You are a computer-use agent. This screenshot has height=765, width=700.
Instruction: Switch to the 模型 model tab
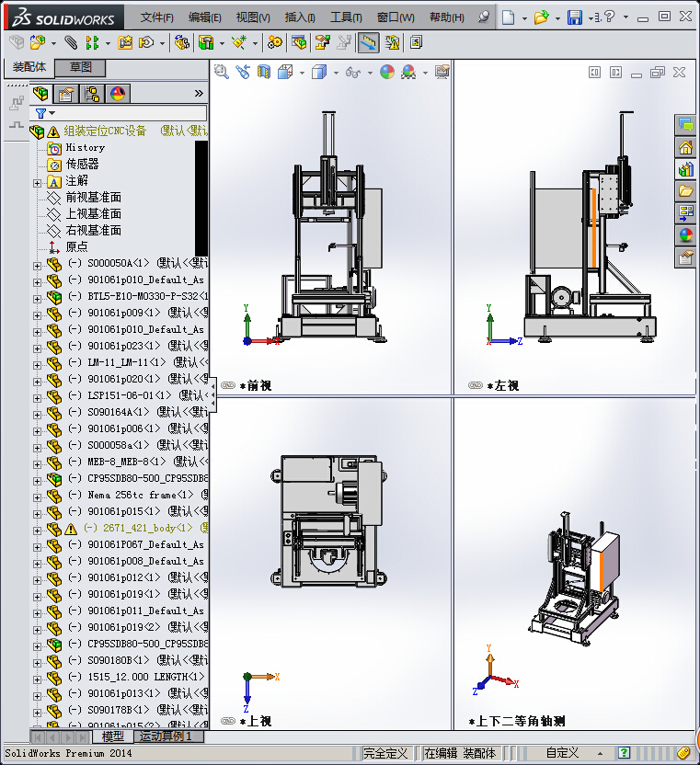click(112, 736)
